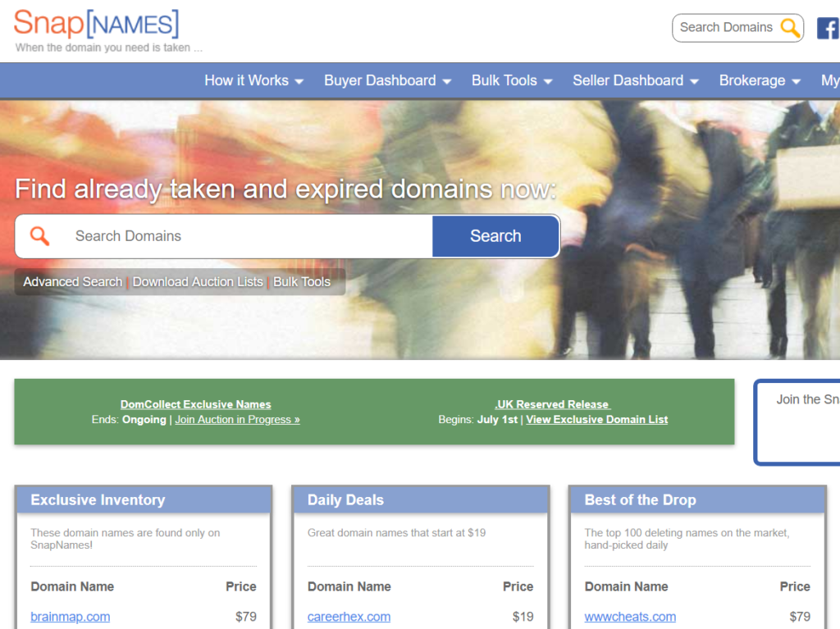Click the blue Search button
Viewport: 840px width, 629px height.
tap(495, 235)
